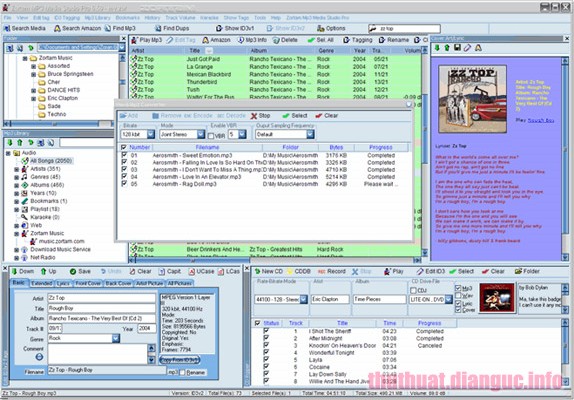Click Show ID3v1 in toolbar
The image size is (574, 400).
click(x=235, y=28)
